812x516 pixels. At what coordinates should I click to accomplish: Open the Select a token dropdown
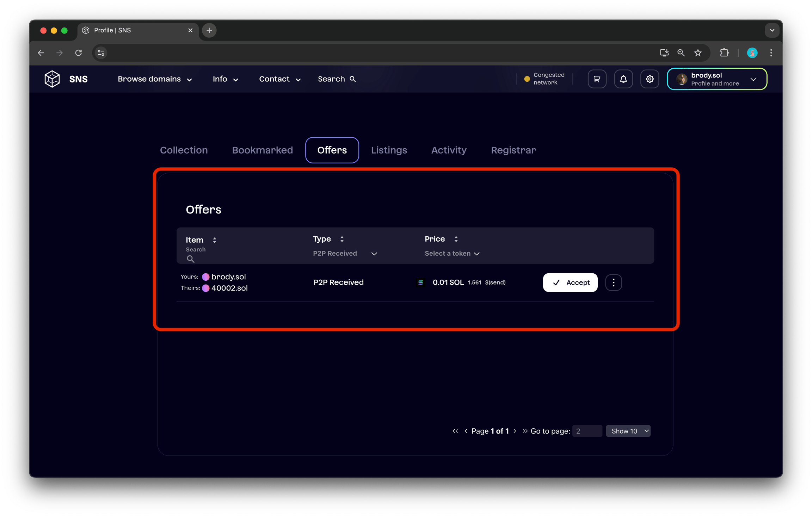click(x=452, y=253)
